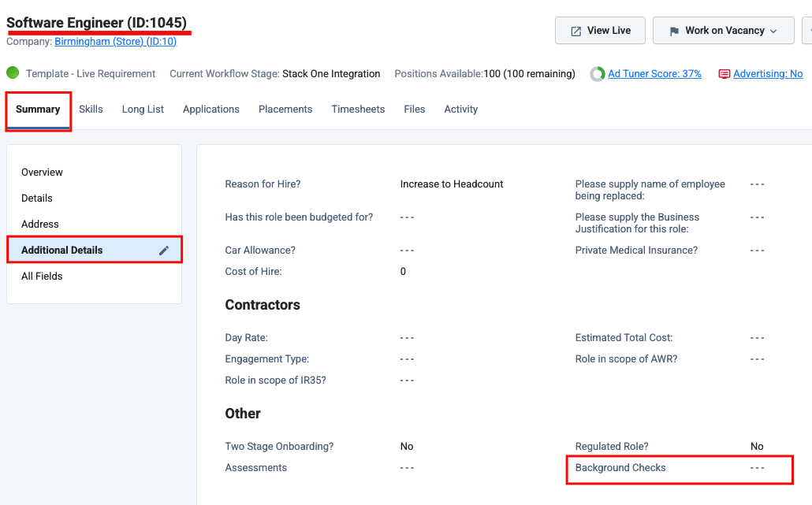The image size is (812, 505).
Task: Click the Birmingham (Store) (ID:10) company link
Action: 115,41
